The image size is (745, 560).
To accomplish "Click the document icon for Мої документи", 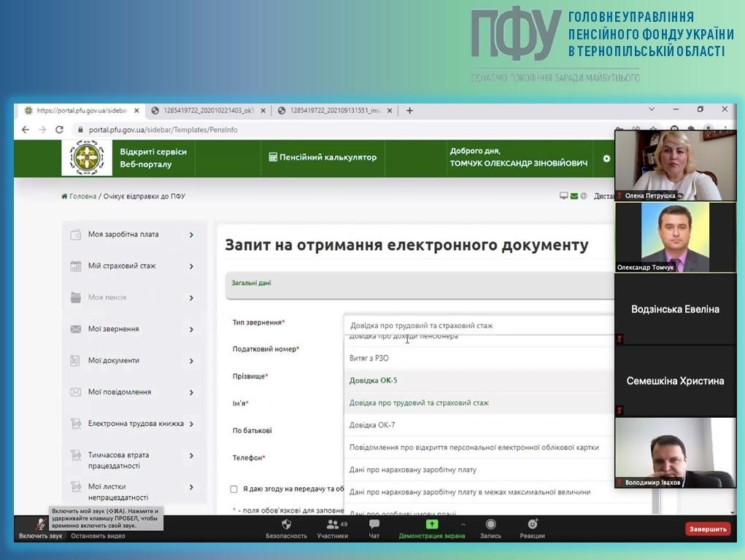I will point(76,361).
